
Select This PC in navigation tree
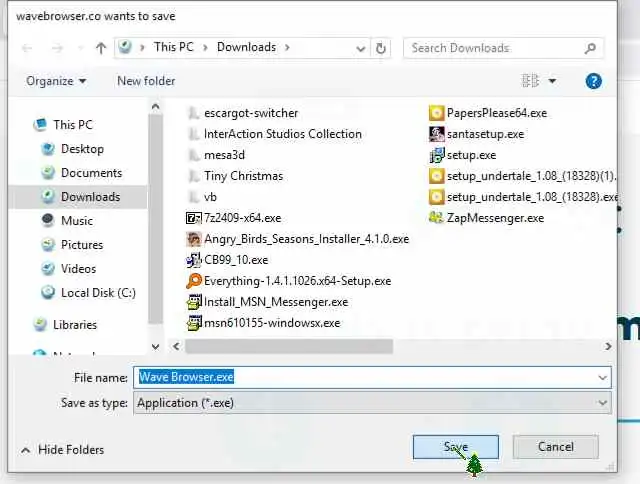coord(73,124)
